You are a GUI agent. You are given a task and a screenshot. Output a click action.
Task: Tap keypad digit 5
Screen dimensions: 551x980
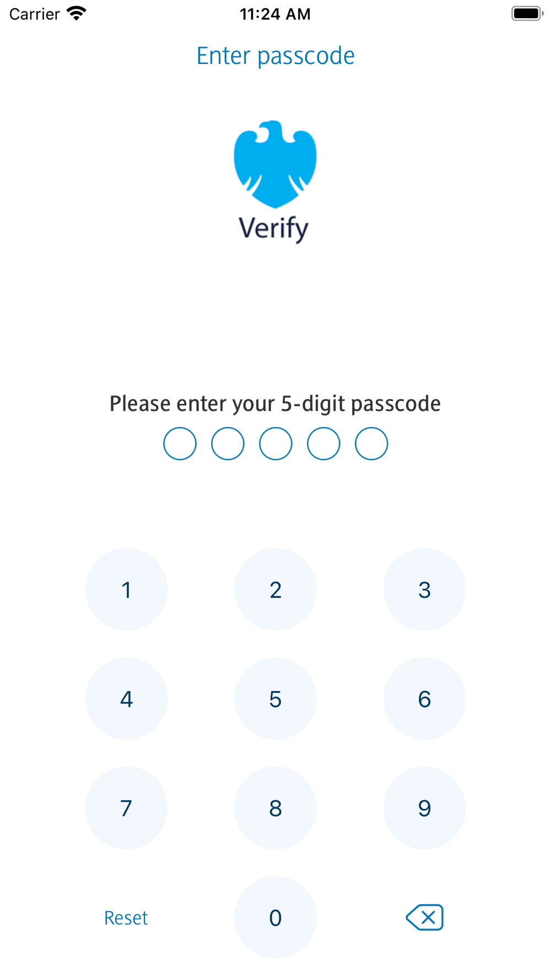click(275, 698)
